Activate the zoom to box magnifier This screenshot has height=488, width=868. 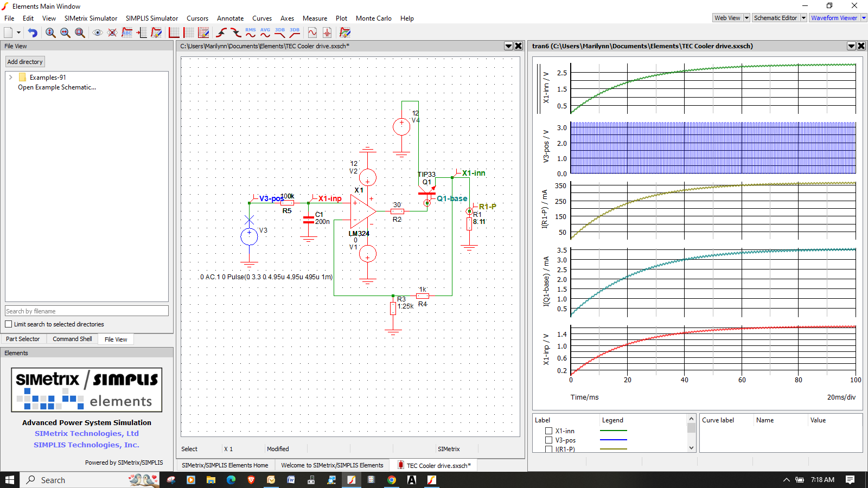80,33
